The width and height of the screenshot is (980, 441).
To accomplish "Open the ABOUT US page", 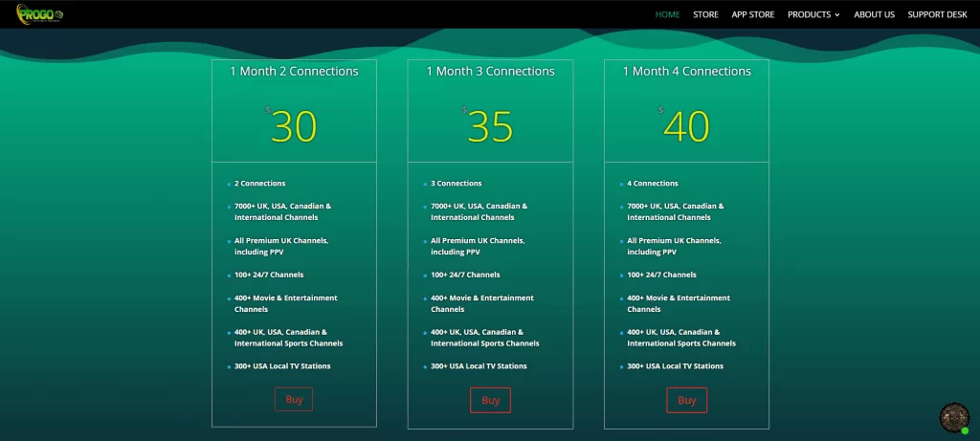I will [875, 14].
